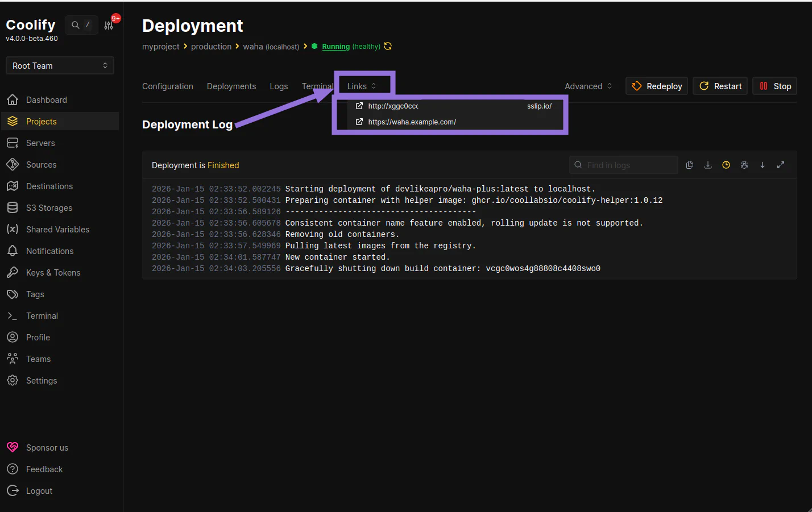This screenshot has width=812, height=512.
Task: Open the https://waha.example.com/ link
Action: click(x=412, y=122)
